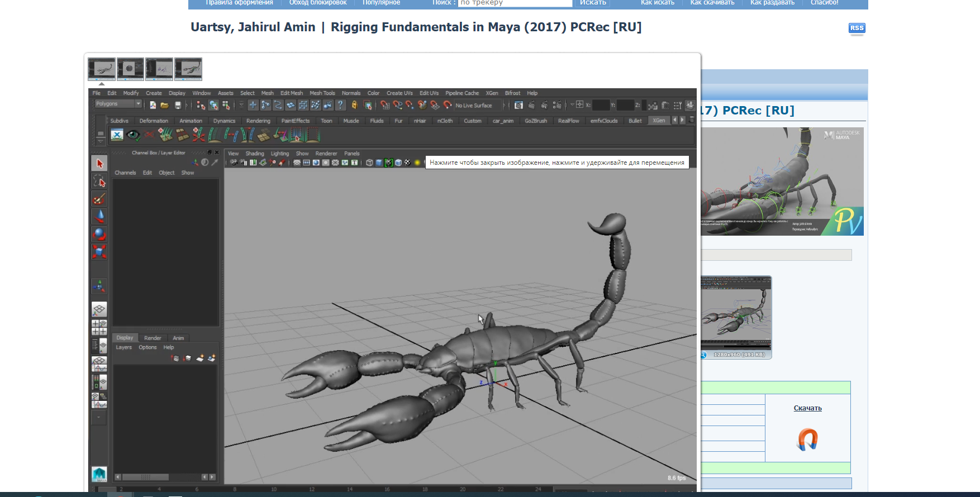Open the Layers menu in layer editor
980x497 pixels.
[x=124, y=347]
